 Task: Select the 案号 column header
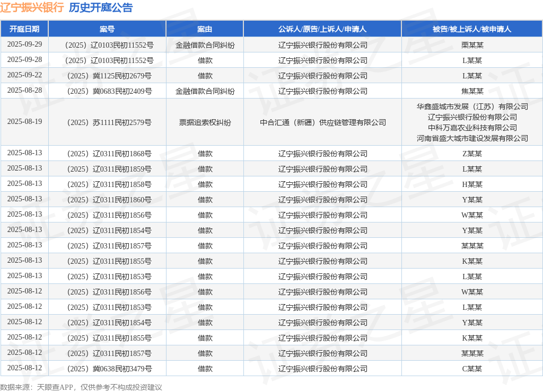[x=107, y=29]
